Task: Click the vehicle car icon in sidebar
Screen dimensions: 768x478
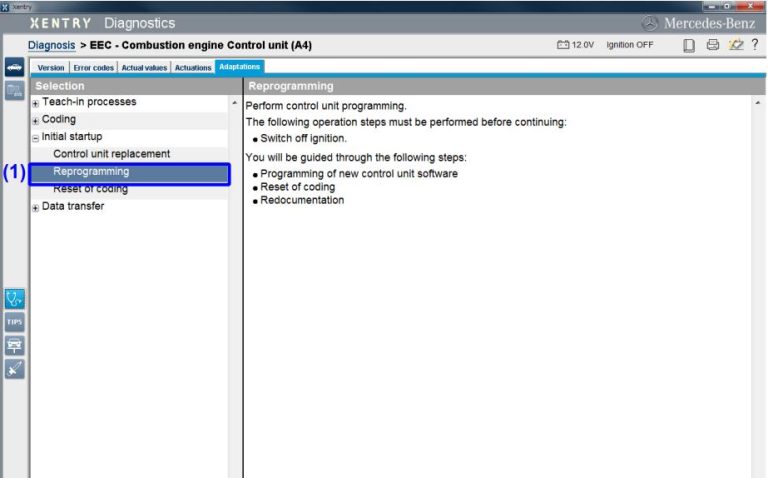Action: click(15, 67)
